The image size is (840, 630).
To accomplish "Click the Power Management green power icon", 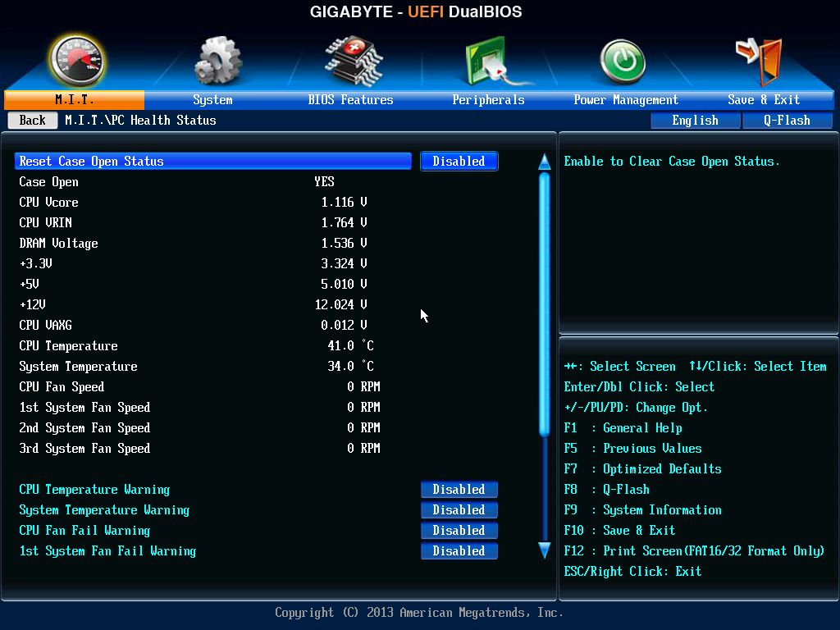I will coord(622,62).
